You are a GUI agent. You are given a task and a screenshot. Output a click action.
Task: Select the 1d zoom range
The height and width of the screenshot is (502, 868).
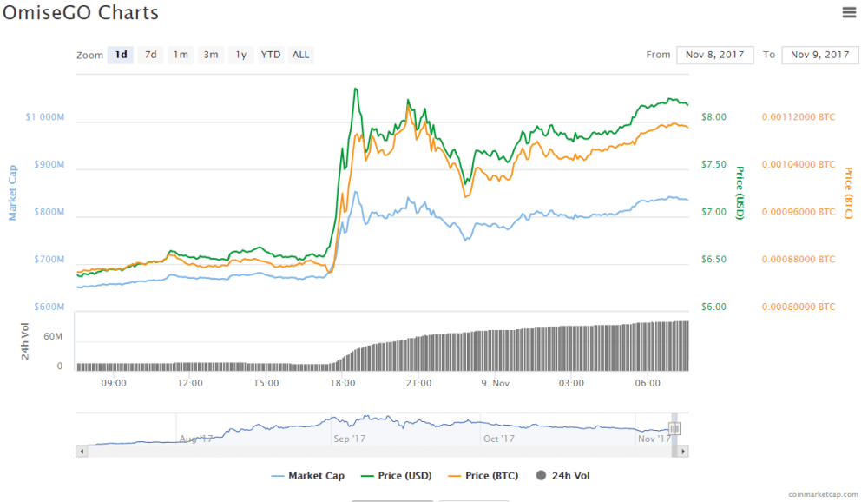tap(121, 55)
